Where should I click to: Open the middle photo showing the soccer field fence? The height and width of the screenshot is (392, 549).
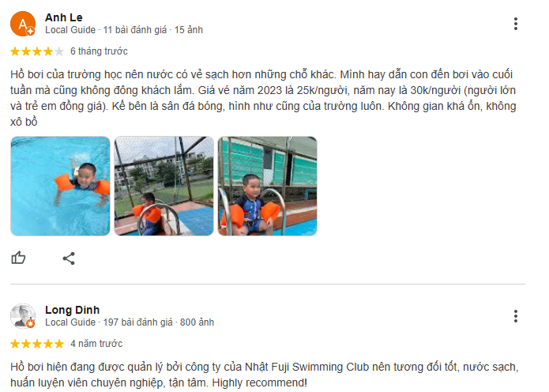[x=164, y=186]
